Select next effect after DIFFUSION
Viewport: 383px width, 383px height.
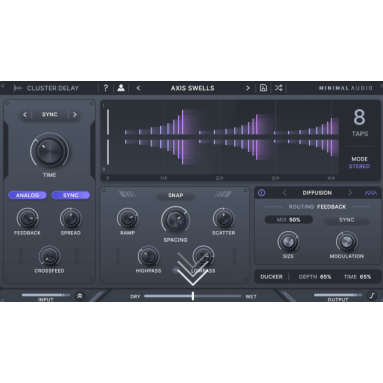point(350,193)
